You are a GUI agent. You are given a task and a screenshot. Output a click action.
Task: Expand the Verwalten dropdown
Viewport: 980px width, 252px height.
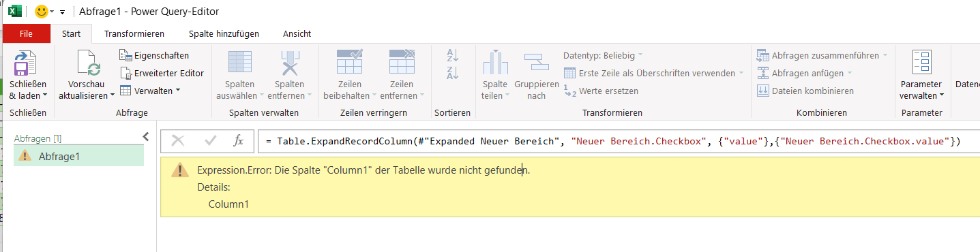pyautogui.click(x=150, y=91)
